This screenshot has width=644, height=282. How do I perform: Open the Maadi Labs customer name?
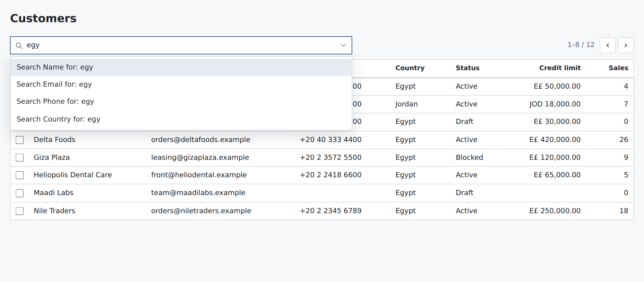point(54,193)
